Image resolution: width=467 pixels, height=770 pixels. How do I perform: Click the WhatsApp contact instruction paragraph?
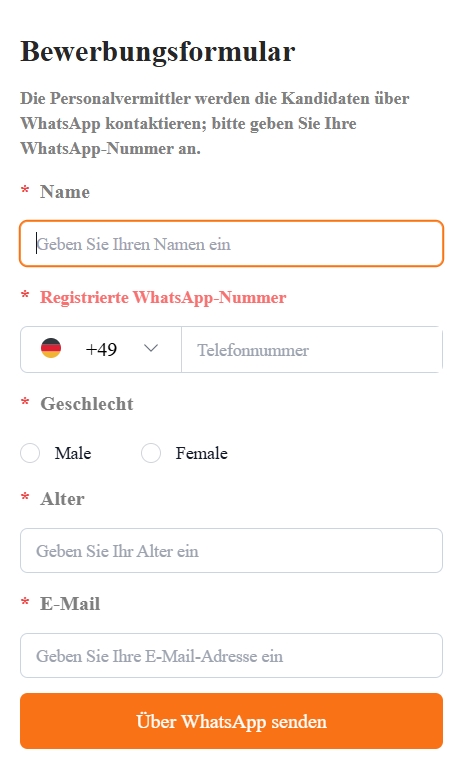[215, 123]
